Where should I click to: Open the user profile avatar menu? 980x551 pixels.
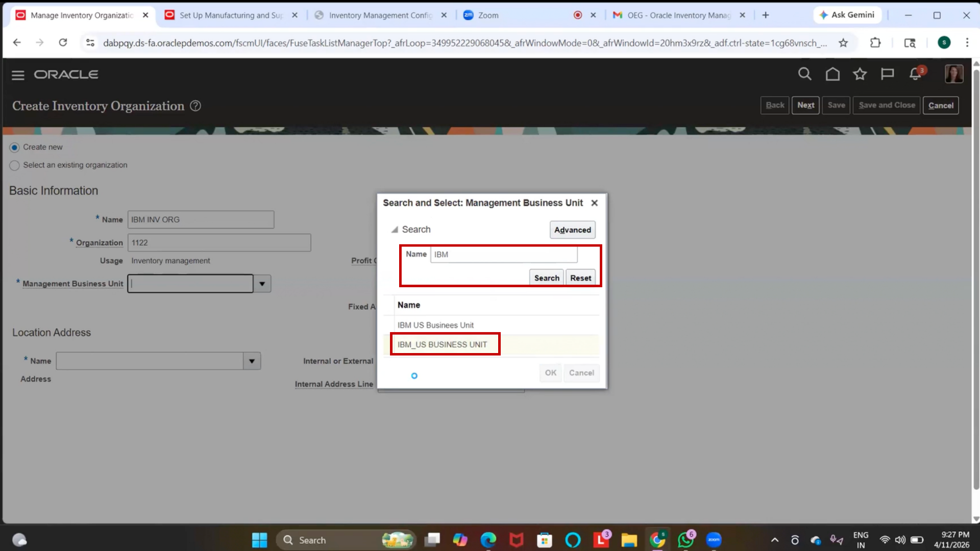pyautogui.click(x=953, y=74)
